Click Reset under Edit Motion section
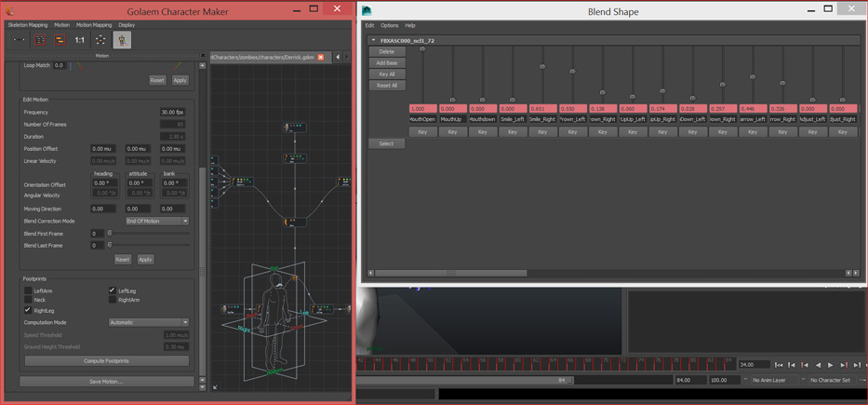868x405 pixels. point(123,259)
